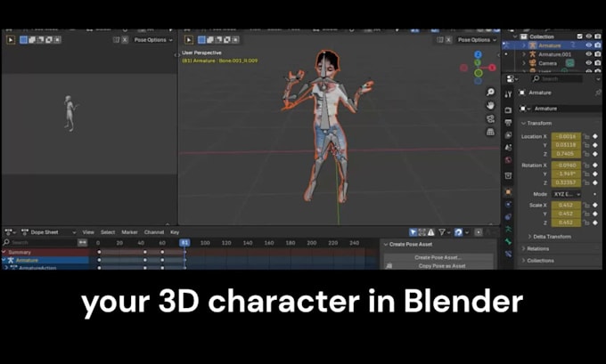Select the tweak select tool in main viewport header
The height and width of the screenshot is (364, 606).
tap(189, 40)
